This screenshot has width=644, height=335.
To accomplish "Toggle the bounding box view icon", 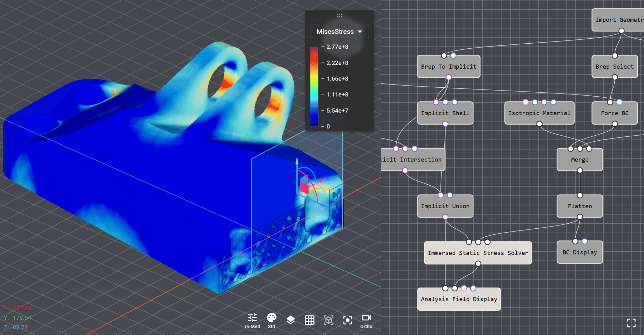I will 328,320.
